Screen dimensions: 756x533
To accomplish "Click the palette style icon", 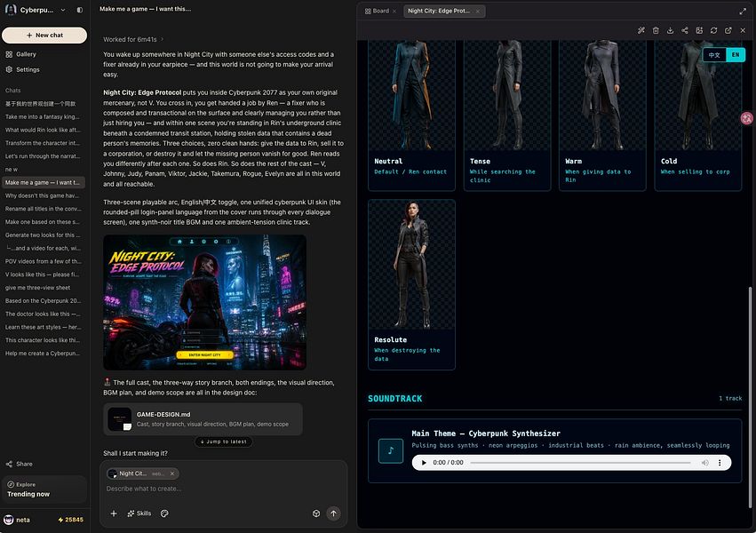I will tap(164, 513).
